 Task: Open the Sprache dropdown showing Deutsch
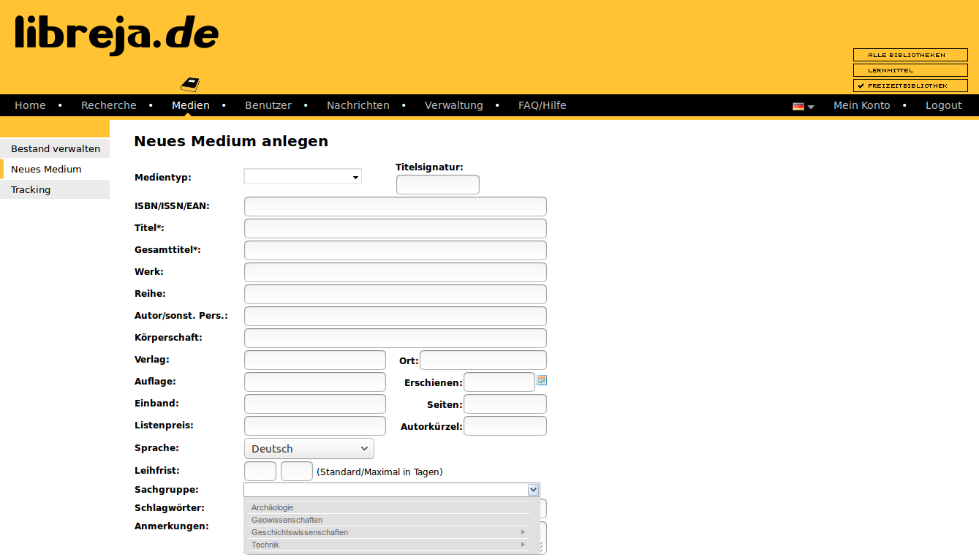(x=309, y=448)
